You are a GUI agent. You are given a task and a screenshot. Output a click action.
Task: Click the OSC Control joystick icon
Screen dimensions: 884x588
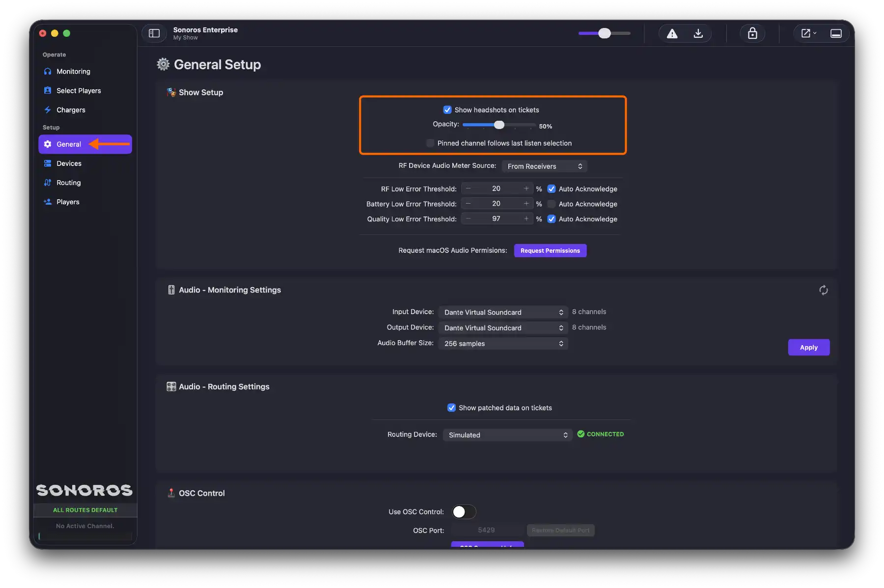pyautogui.click(x=171, y=493)
